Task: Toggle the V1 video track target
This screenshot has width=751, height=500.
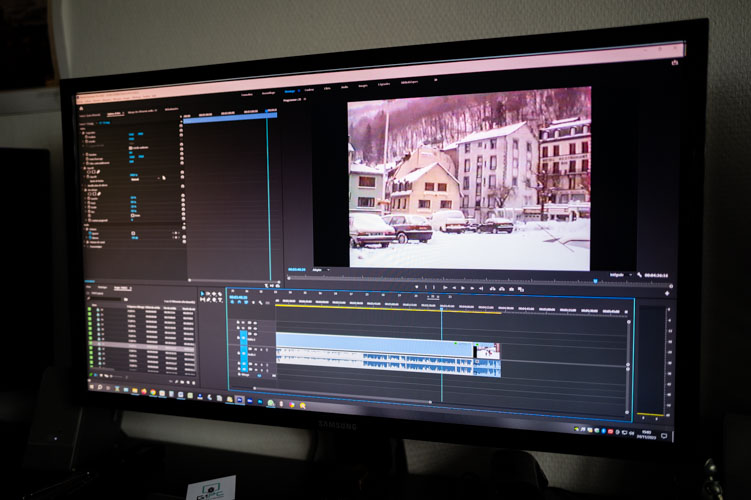Action: (244, 338)
